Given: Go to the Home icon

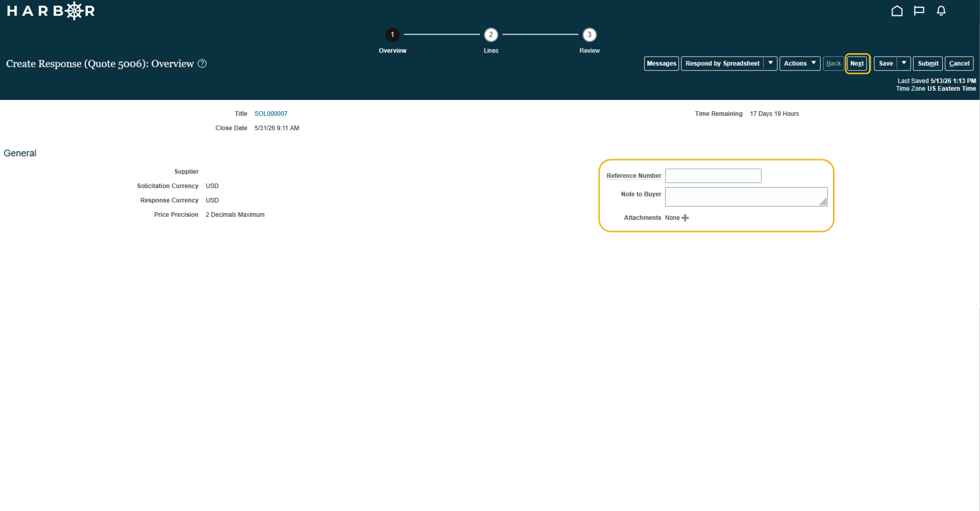Looking at the screenshot, I should [897, 11].
